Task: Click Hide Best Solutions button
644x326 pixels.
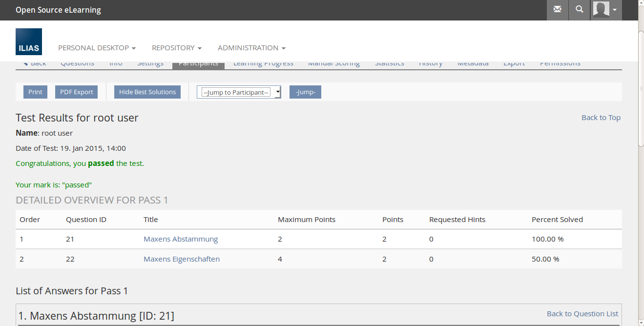Action: [147, 92]
